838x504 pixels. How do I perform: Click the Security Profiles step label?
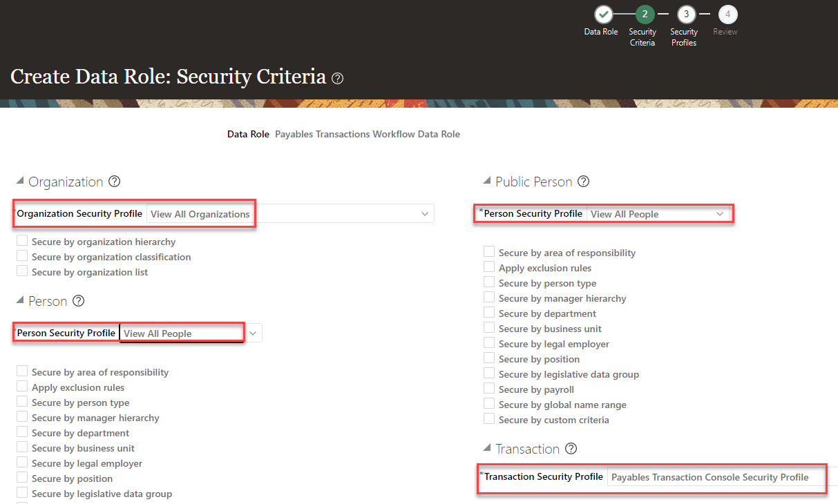[x=684, y=37]
